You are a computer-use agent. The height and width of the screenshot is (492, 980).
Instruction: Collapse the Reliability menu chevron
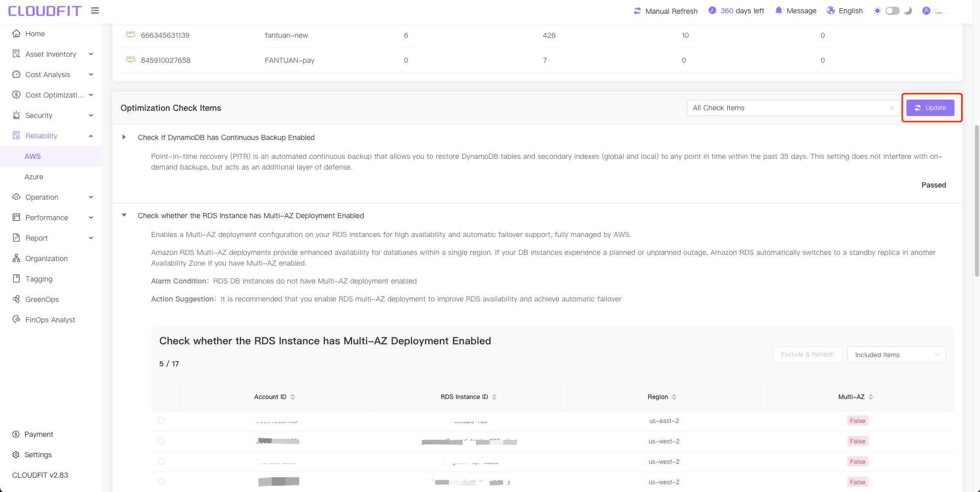point(91,136)
